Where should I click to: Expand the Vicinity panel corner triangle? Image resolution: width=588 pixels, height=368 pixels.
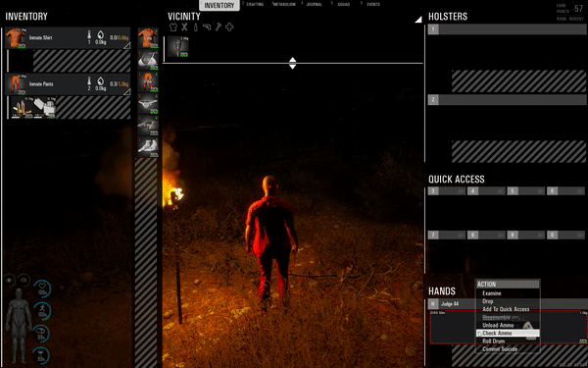click(418, 20)
